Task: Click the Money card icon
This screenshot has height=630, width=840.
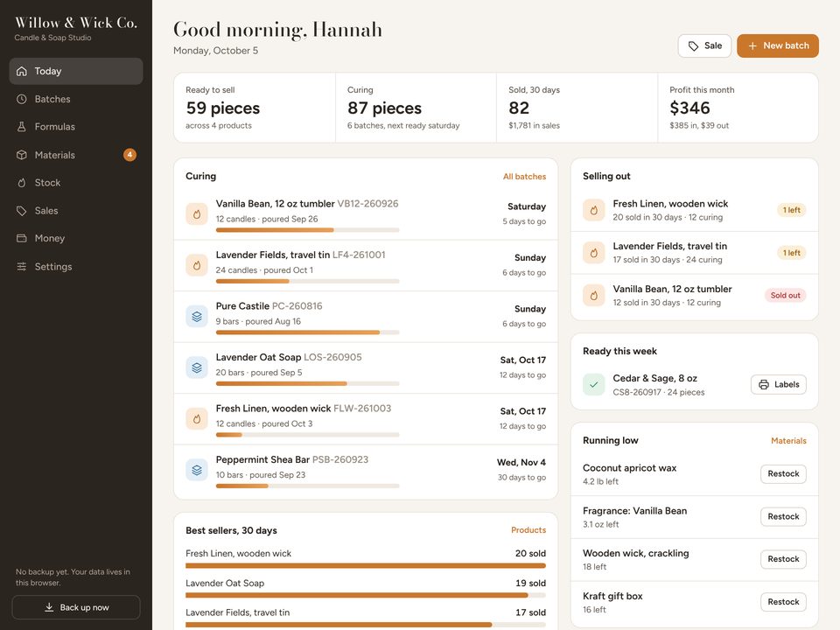Action: point(21,238)
